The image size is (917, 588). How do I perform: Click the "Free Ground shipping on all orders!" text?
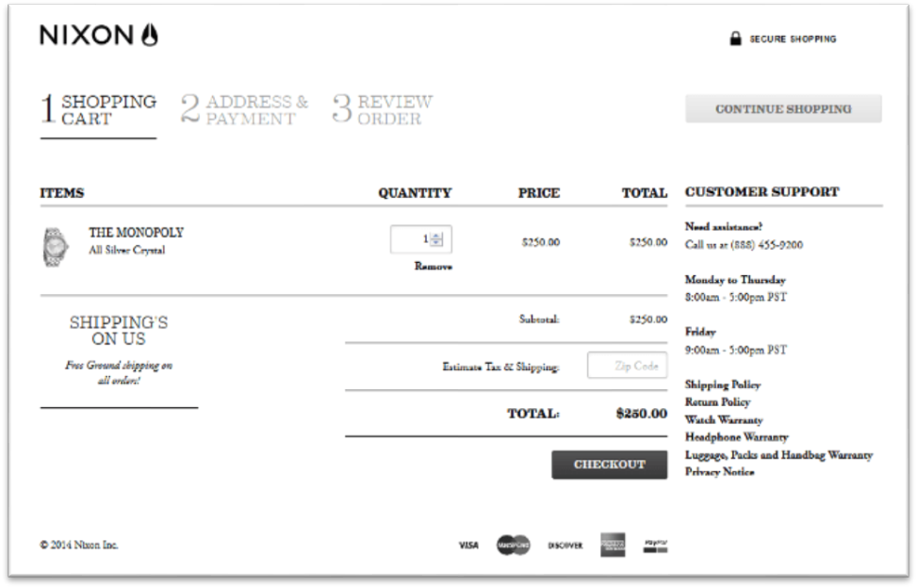[119, 373]
